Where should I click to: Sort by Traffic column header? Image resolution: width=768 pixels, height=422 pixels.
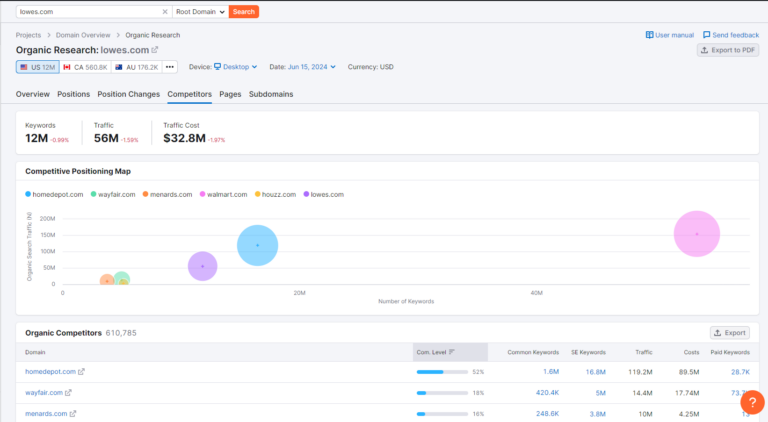[x=644, y=352]
